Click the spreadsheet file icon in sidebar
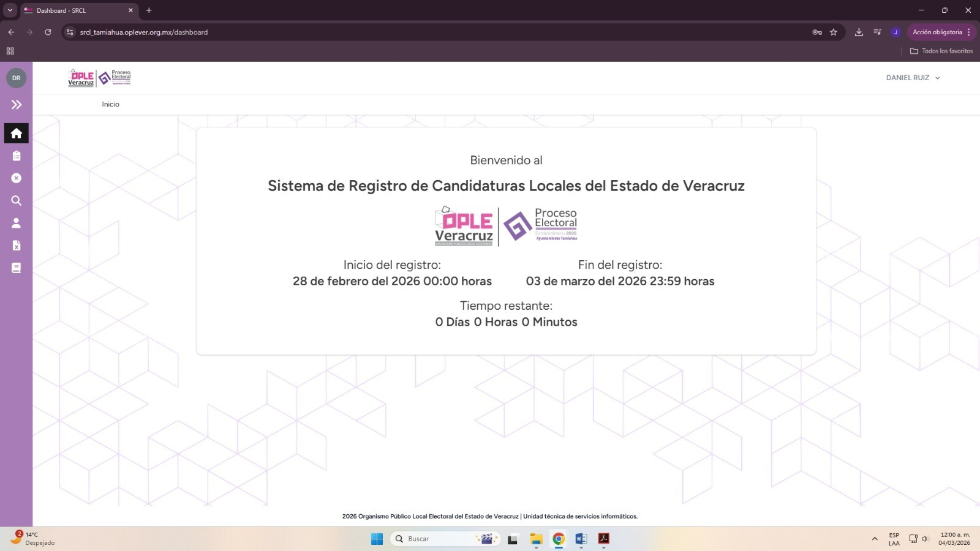 (17, 246)
